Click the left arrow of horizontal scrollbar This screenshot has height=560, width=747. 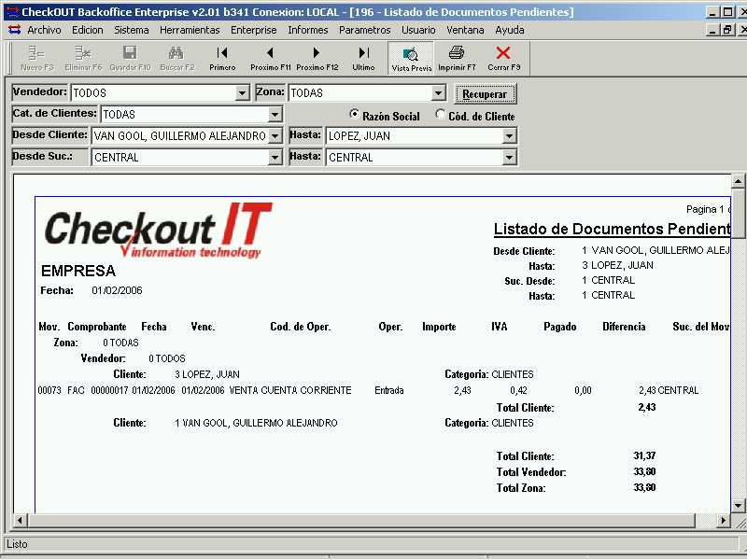pyautogui.click(x=20, y=521)
